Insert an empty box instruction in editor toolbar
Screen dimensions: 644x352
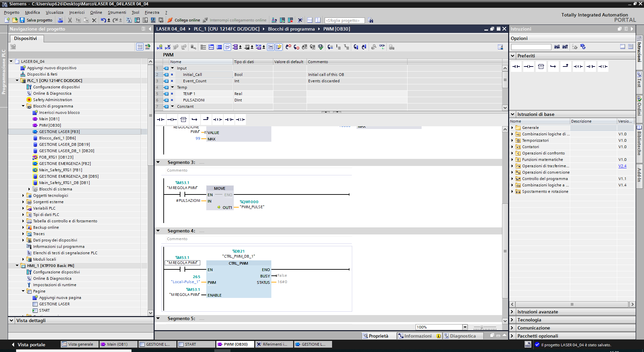pos(183,120)
